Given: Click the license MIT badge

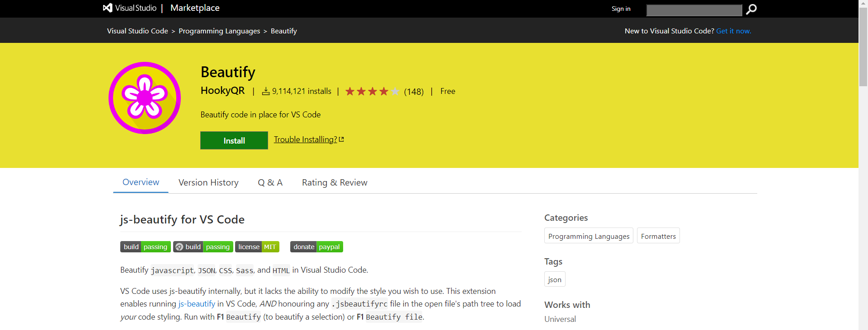Looking at the screenshot, I should tap(257, 246).
